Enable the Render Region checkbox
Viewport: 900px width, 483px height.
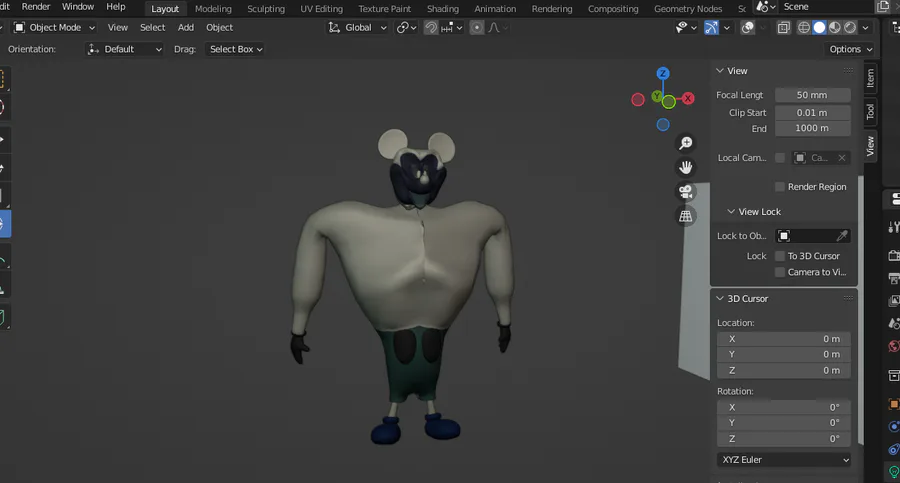point(779,187)
